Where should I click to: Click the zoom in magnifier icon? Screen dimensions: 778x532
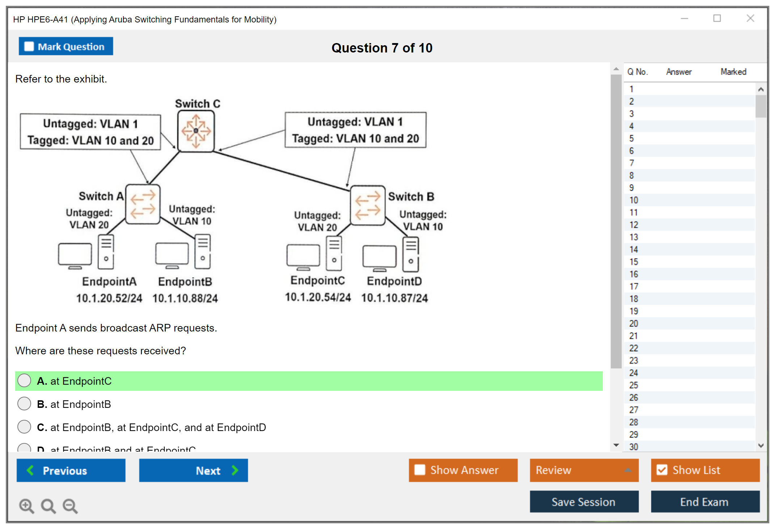[x=26, y=506]
